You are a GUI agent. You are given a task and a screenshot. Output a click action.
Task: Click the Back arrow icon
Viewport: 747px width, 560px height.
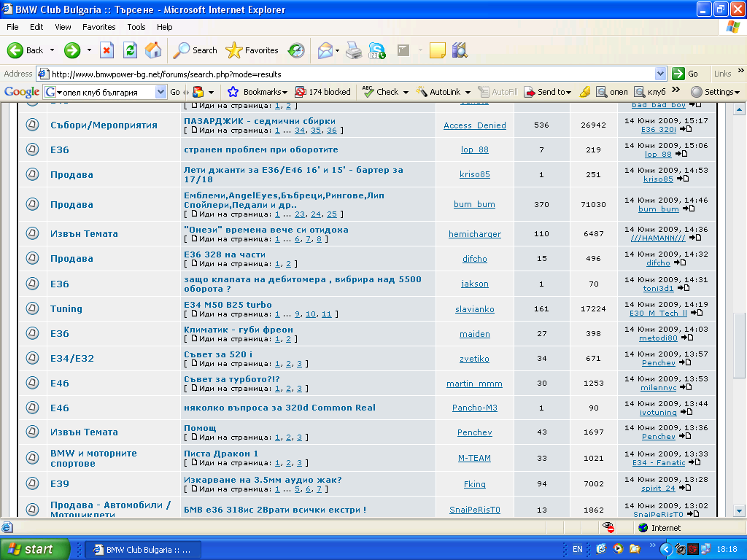15,50
